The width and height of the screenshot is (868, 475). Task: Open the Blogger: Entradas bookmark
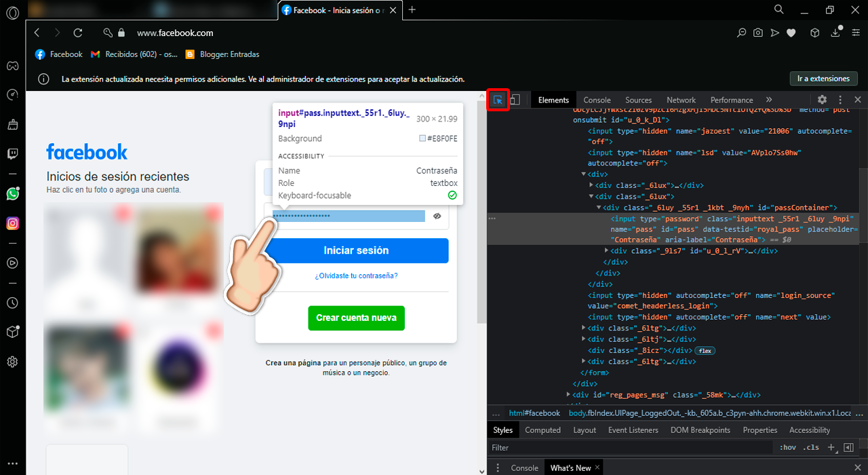(222, 54)
